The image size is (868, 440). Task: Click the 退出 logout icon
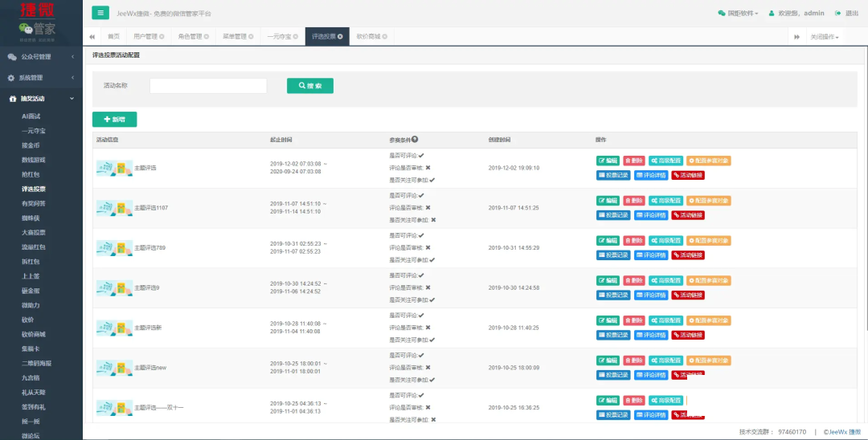pyautogui.click(x=839, y=14)
